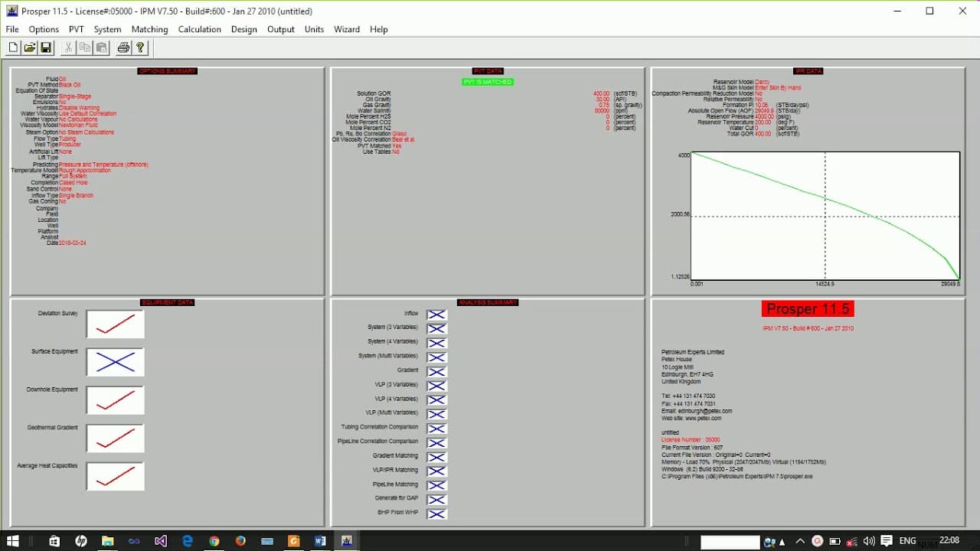This screenshot has height=551, width=980.
Task: Open the Calculation menu
Action: pos(200,29)
